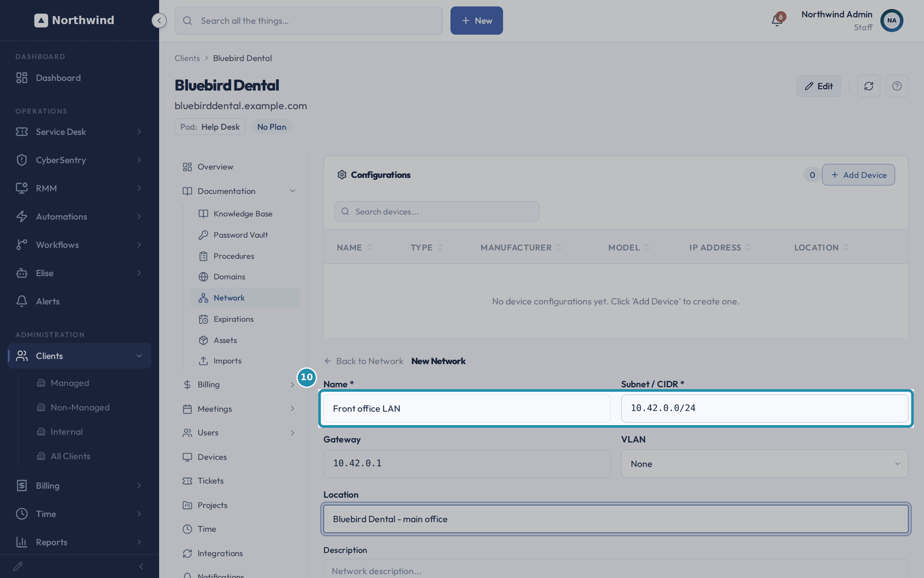Expand the Workflows menu
The height and width of the screenshot is (578, 924).
click(x=80, y=245)
